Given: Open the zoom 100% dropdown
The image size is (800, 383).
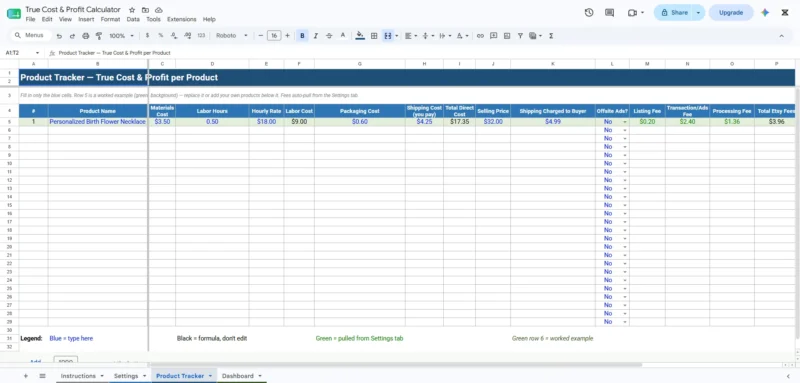Looking at the screenshot, I should 121,36.
